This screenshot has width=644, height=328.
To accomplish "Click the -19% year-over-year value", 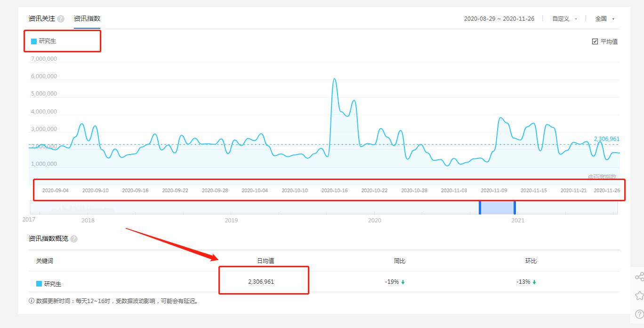I will pos(392,282).
